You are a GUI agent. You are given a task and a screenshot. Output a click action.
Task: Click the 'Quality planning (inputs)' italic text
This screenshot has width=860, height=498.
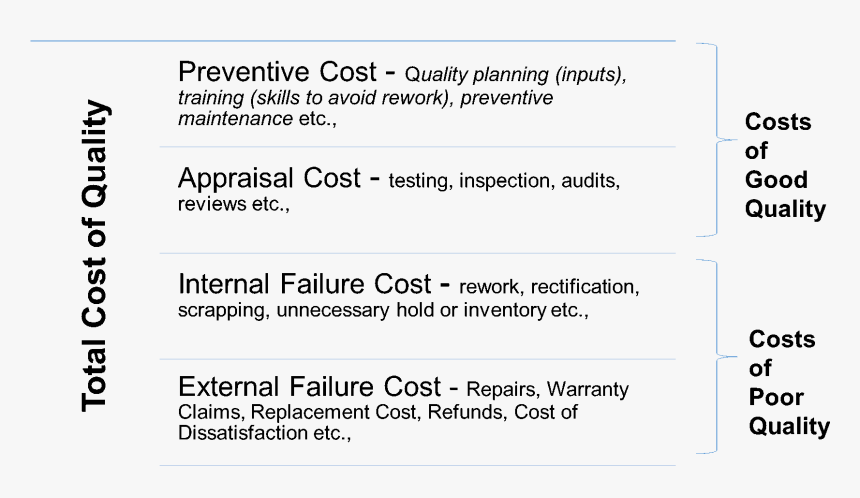click(515, 75)
